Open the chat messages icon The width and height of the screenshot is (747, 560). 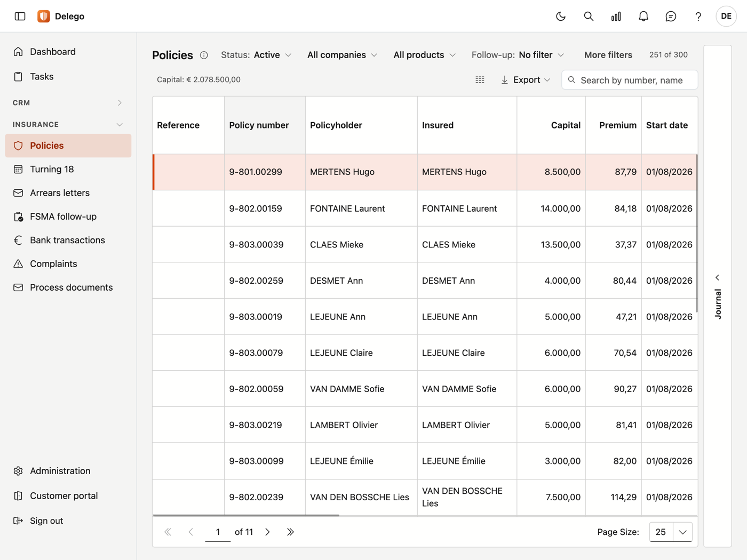(671, 16)
